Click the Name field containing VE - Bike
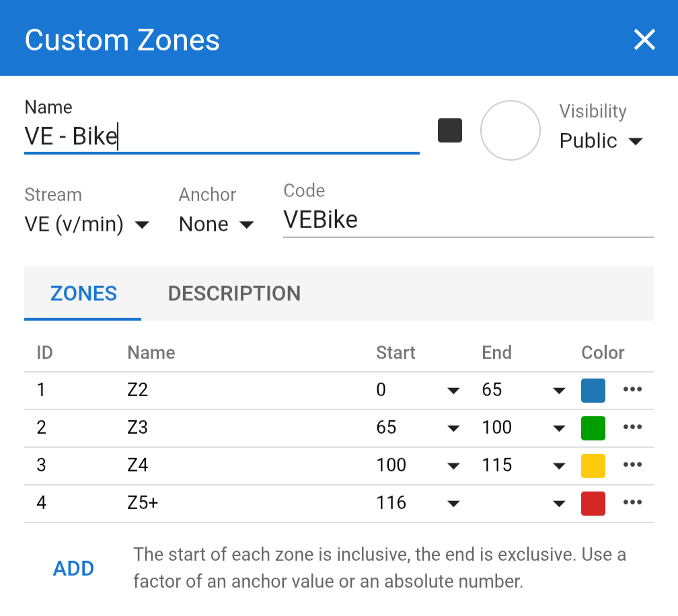This screenshot has width=678, height=616. point(221,137)
